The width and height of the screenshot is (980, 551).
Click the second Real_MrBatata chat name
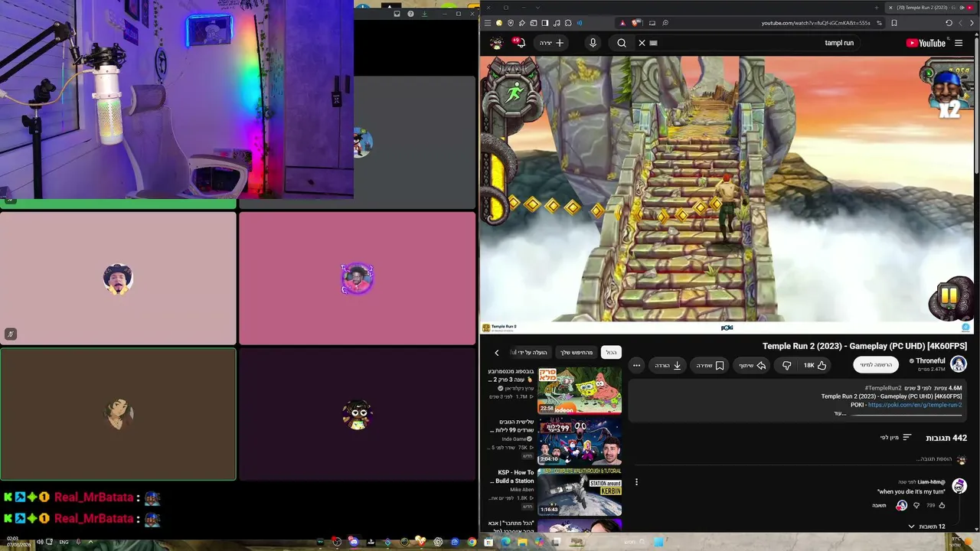point(94,519)
